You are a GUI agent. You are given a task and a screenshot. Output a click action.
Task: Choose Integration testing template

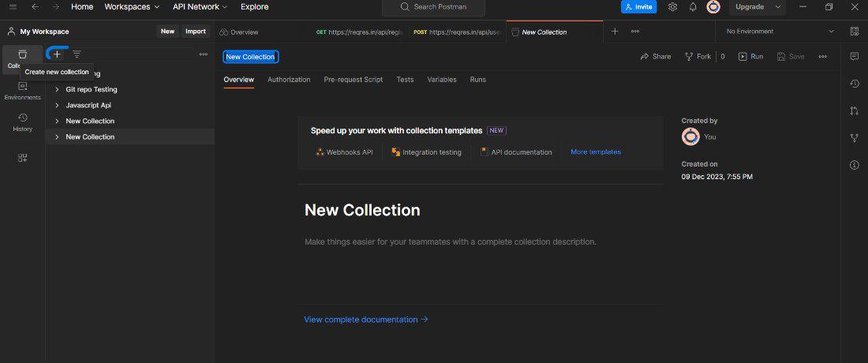pyautogui.click(x=426, y=152)
